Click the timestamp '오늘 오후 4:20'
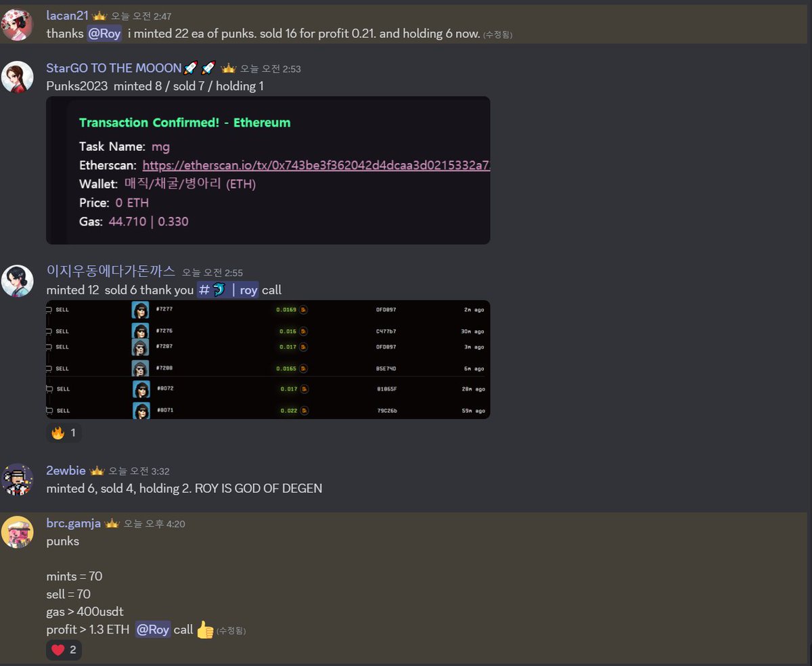This screenshot has height=666, width=812. point(154,524)
